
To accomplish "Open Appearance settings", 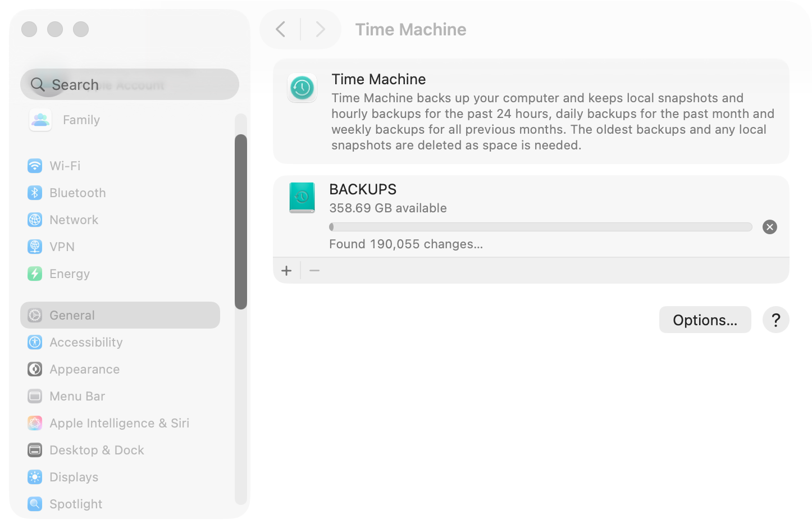I will point(120,369).
